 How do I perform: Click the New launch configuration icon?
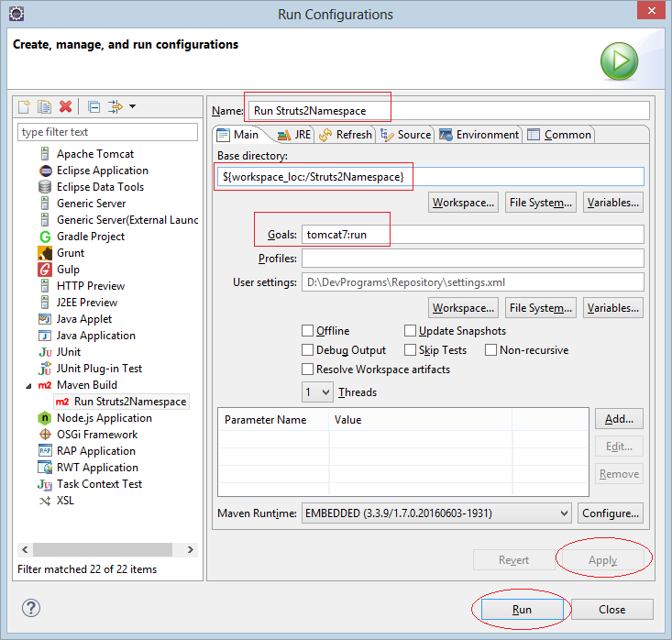point(24,106)
